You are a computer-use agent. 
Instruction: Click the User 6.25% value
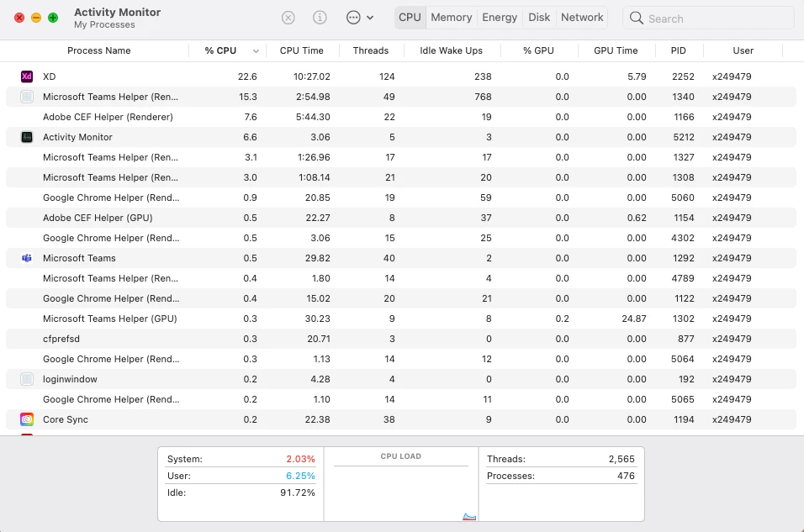pyautogui.click(x=300, y=476)
